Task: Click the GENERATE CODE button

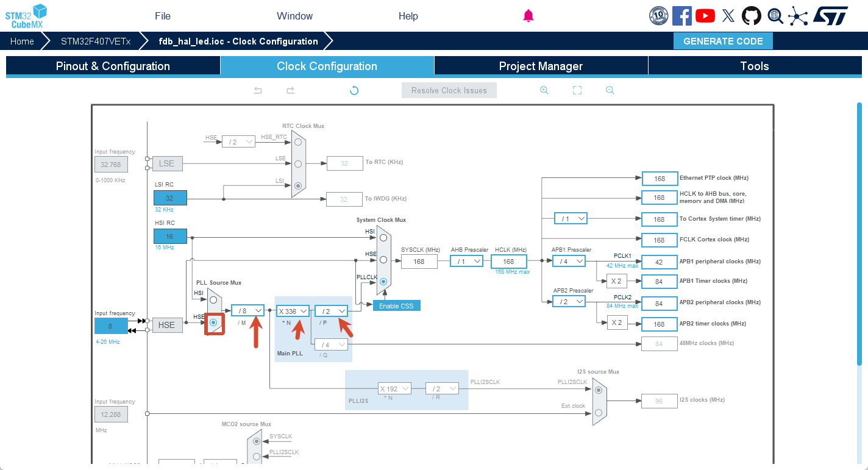Action: (x=723, y=41)
